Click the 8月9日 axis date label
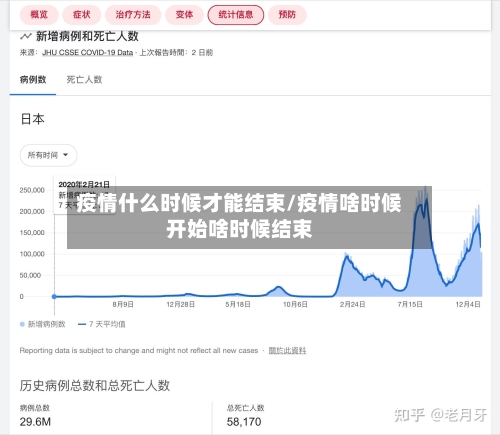The height and width of the screenshot is (435, 500). 123,304
